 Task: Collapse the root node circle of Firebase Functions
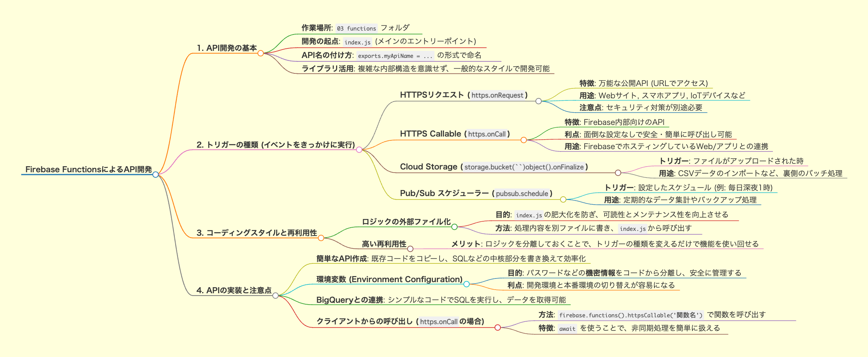tap(156, 175)
